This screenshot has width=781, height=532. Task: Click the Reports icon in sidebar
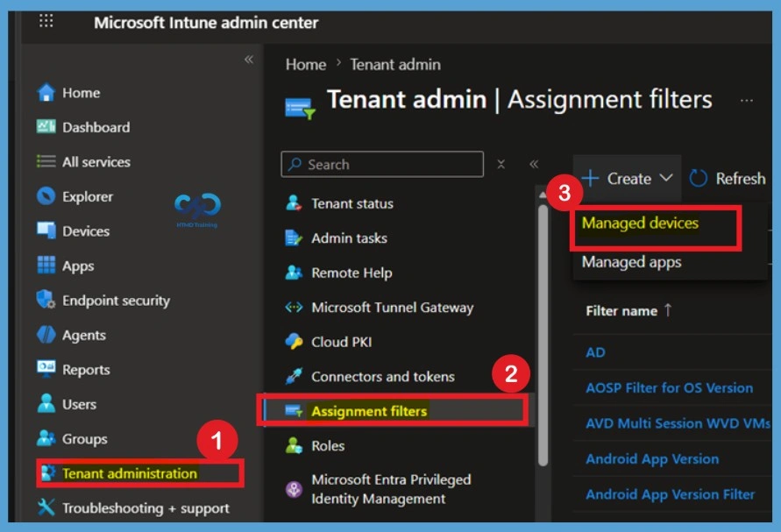pos(46,369)
